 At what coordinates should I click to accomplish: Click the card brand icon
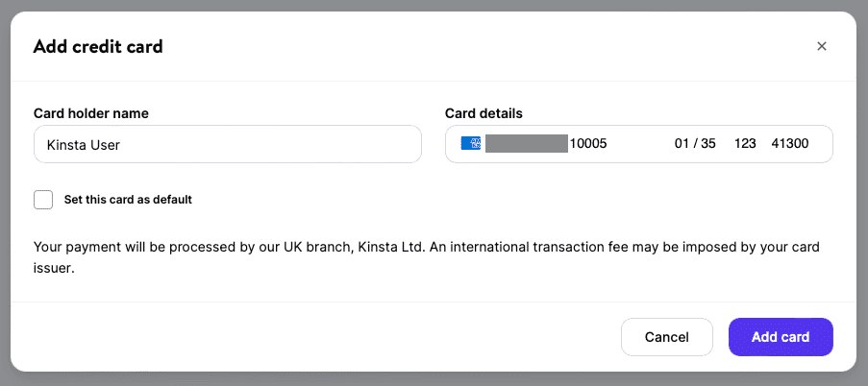(471, 144)
